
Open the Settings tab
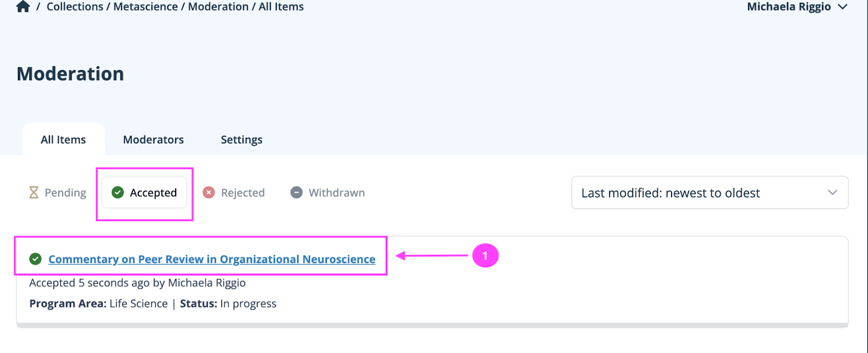coord(241,140)
